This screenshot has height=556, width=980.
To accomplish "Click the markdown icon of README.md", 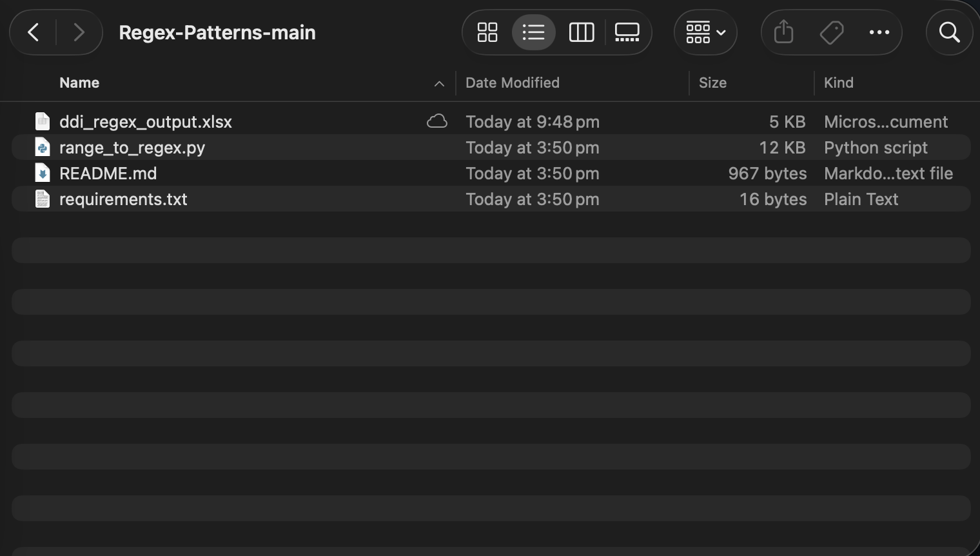I will point(43,173).
